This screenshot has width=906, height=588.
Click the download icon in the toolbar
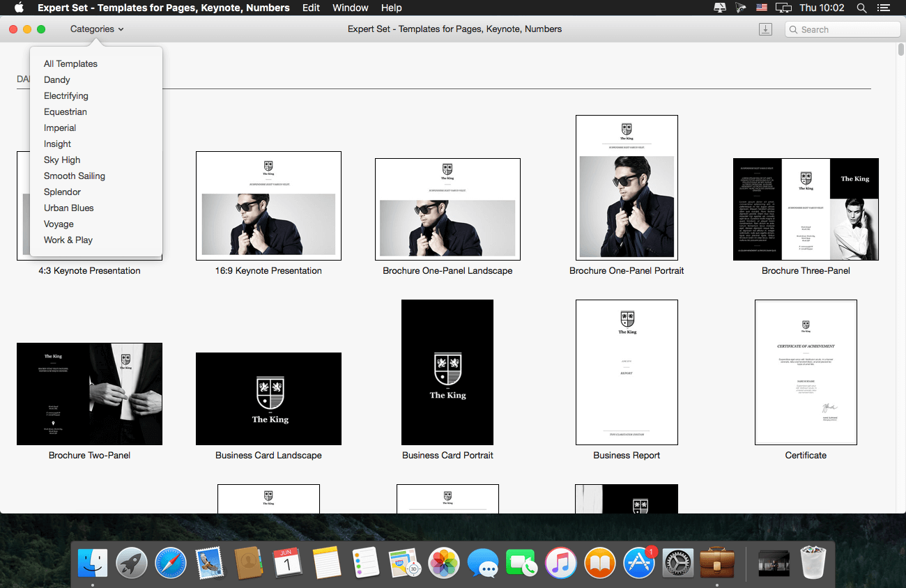(765, 29)
